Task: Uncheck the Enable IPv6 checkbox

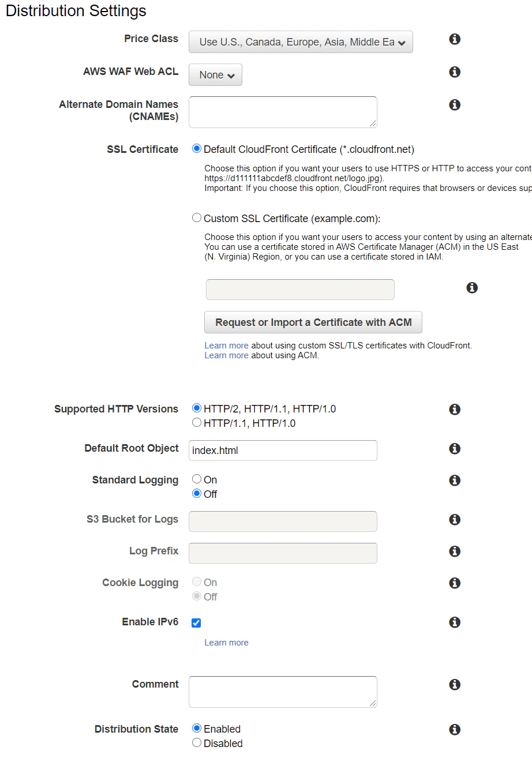Action: pos(196,623)
